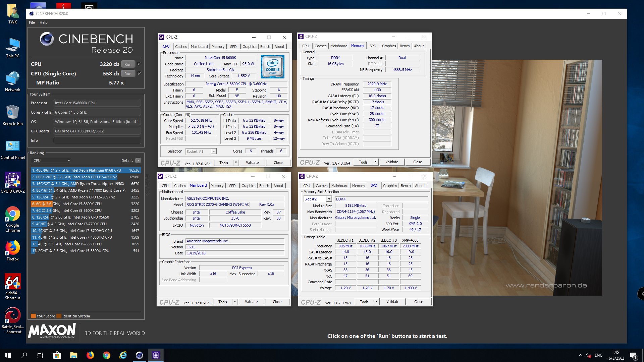
Task: Open Microsoft Store from taskbar
Action: click(57, 355)
